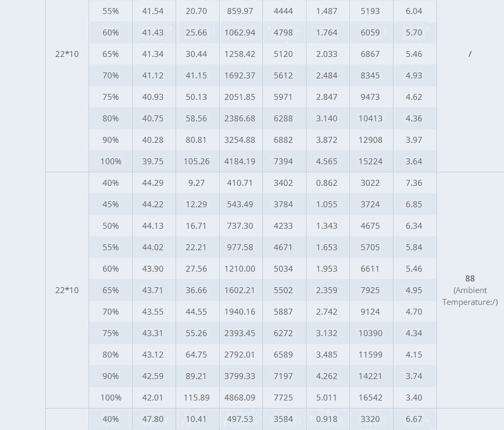This screenshot has height=430, width=504.
Task: Click the 100% throttle cell with 39.75 voltage
Action: tap(111, 162)
